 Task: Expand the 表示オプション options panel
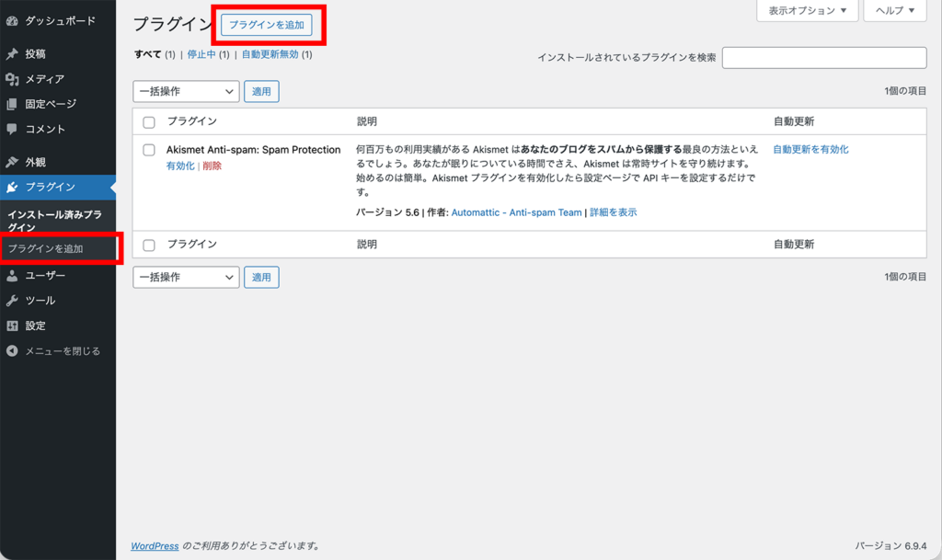(x=807, y=10)
